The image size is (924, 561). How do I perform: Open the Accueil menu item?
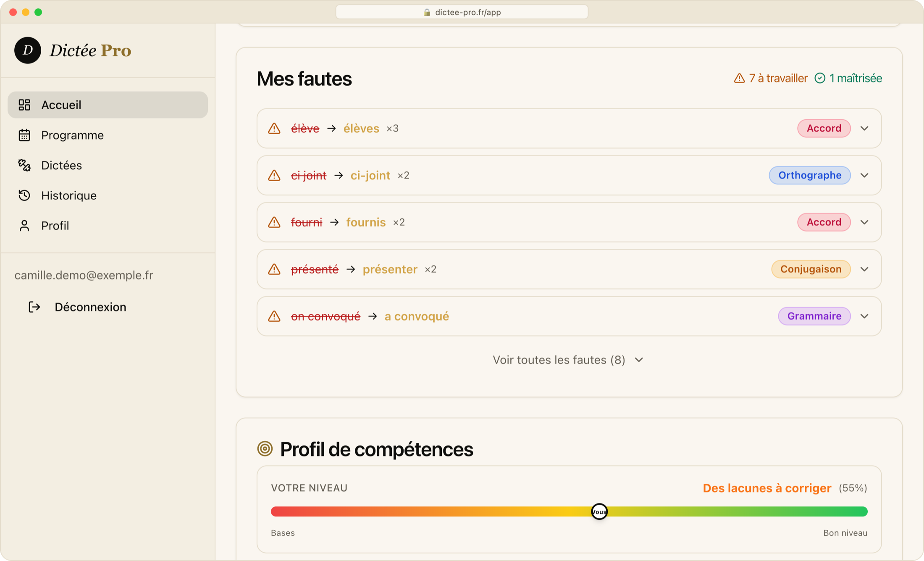[108, 105]
